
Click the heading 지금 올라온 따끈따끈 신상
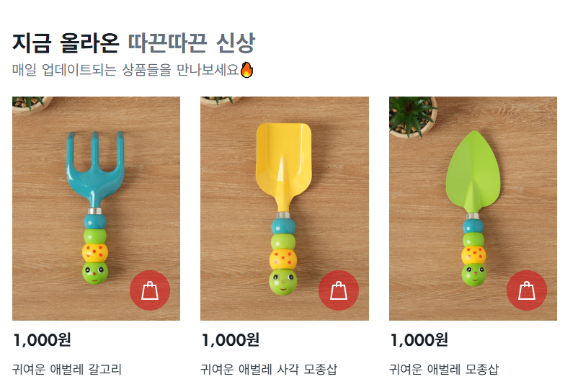(x=134, y=43)
